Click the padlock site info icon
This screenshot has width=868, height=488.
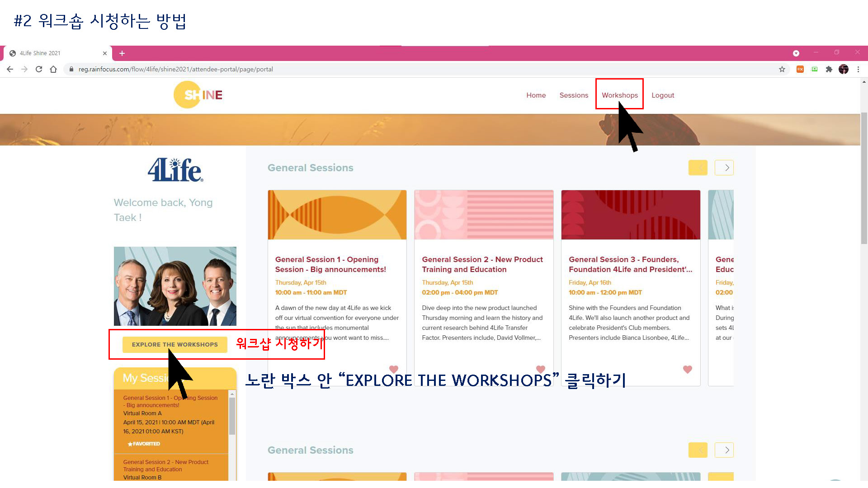coord(71,69)
